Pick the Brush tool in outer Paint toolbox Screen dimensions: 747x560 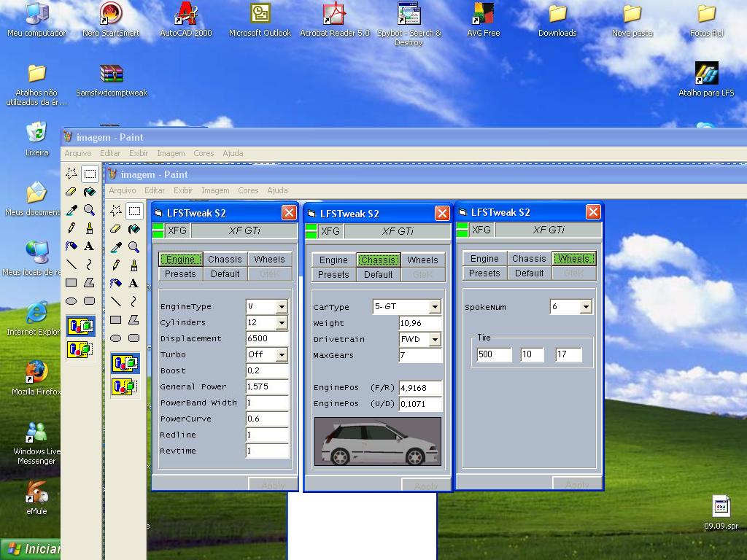pos(90,227)
